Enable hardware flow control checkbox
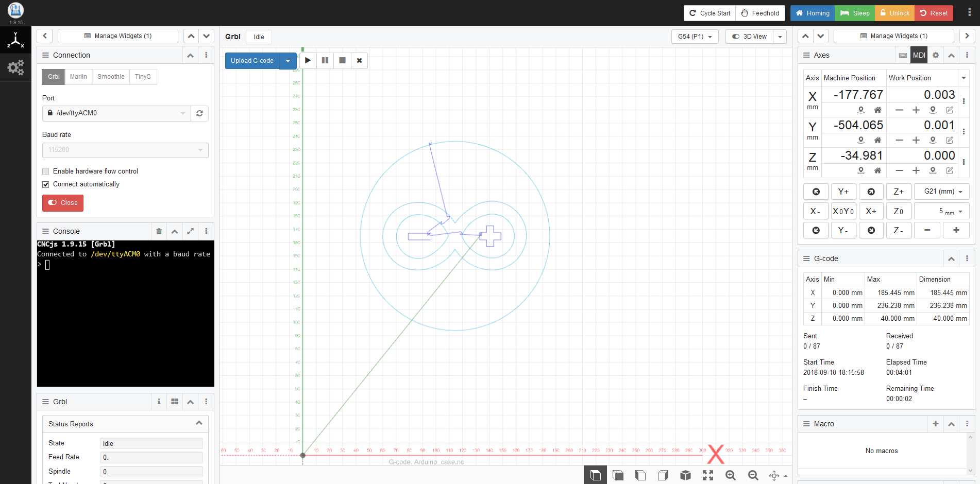This screenshot has height=484, width=980. (46, 171)
